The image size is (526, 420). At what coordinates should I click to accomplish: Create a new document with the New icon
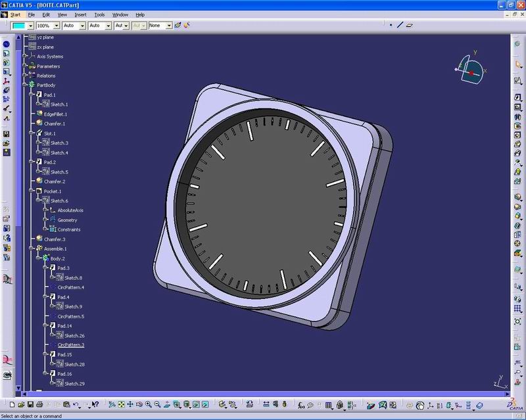click(12, 405)
